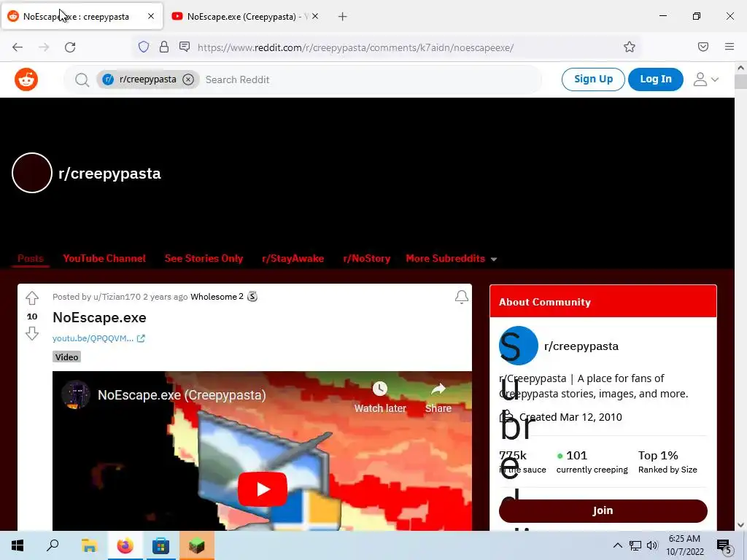Click the reddit.com URL in the address bar
The image size is (747, 560).
[x=355, y=47]
